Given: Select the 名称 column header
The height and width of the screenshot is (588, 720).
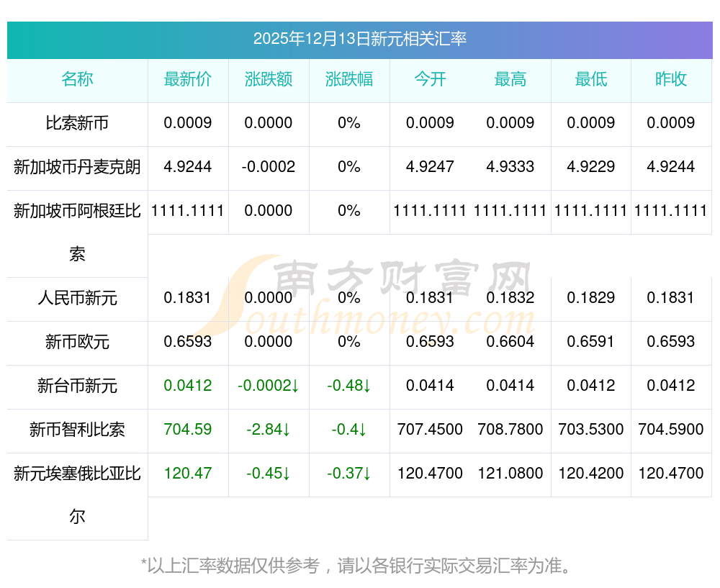Looking at the screenshot, I should click(x=77, y=79).
